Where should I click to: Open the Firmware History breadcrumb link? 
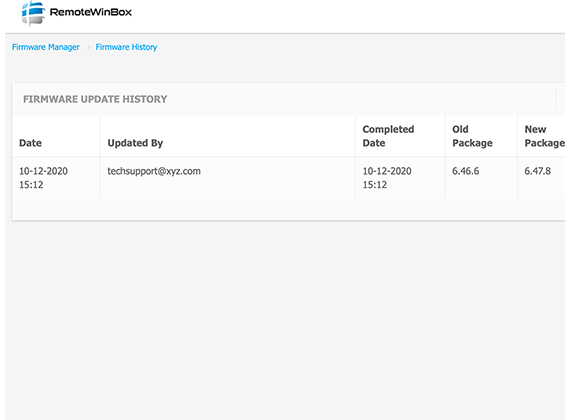[126, 47]
